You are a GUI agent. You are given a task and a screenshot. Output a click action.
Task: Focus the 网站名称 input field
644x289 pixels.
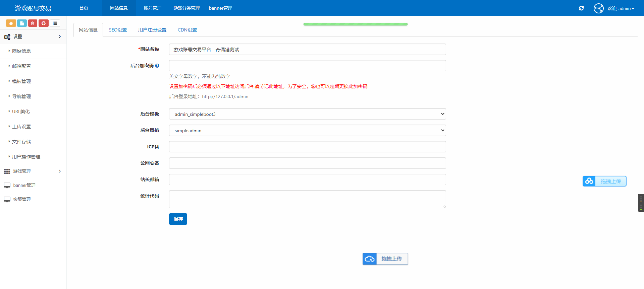[308, 49]
